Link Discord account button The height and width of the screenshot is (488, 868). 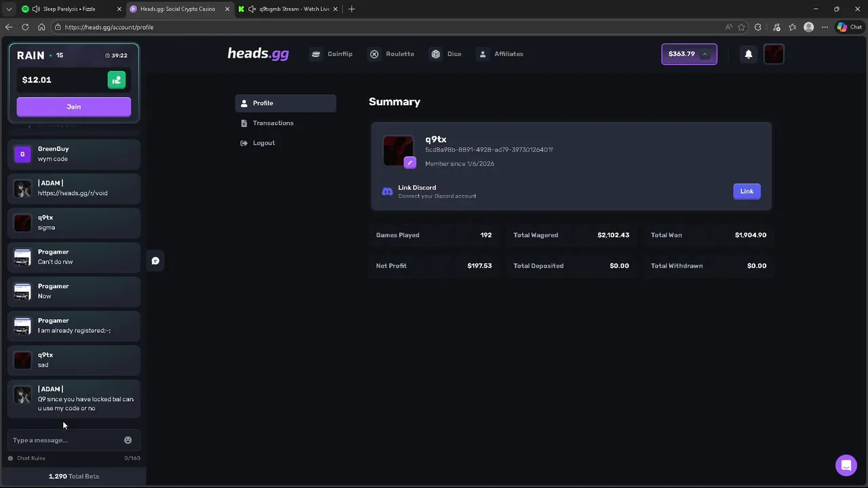coord(747,191)
